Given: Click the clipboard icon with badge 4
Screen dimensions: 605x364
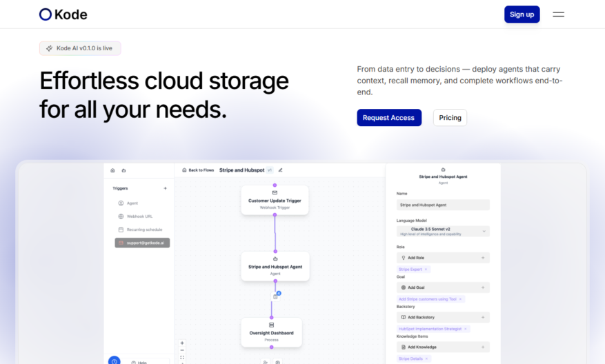Looking at the screenshot, I should (275, 296).
